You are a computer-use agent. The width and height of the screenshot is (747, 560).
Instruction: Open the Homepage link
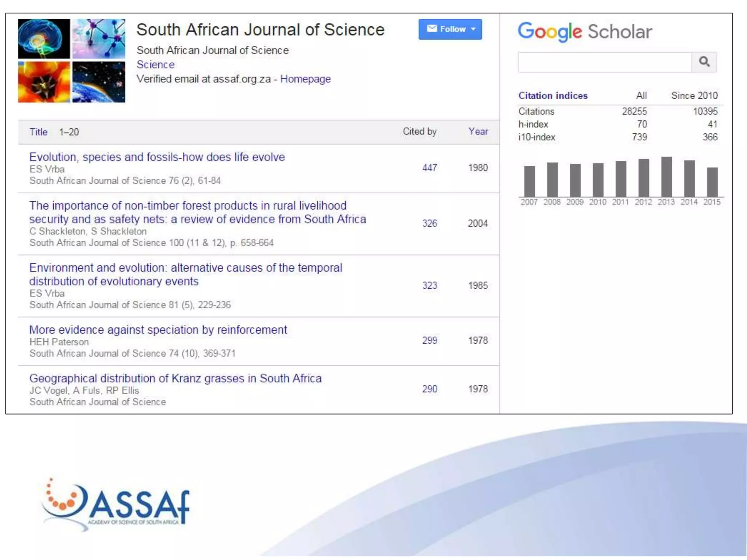305,79
